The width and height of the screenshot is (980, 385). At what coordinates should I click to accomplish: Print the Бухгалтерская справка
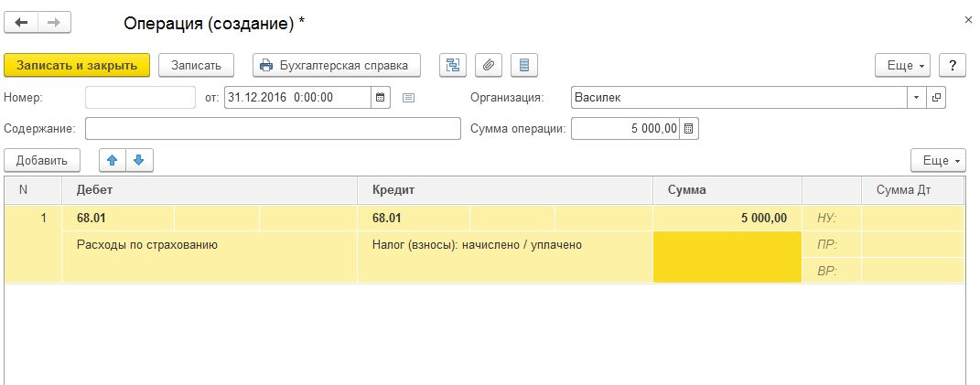pyautogui.click(x=336, y=65)
